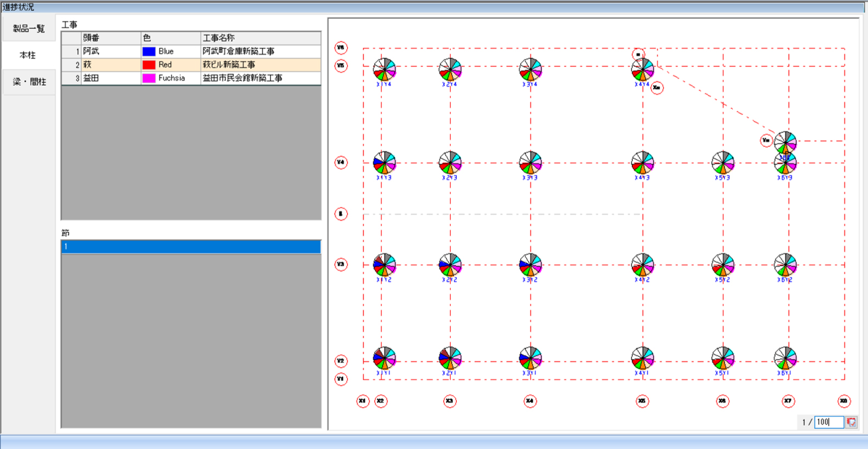
Task: Click the 頭番 column header
Action: pos(111,38)
